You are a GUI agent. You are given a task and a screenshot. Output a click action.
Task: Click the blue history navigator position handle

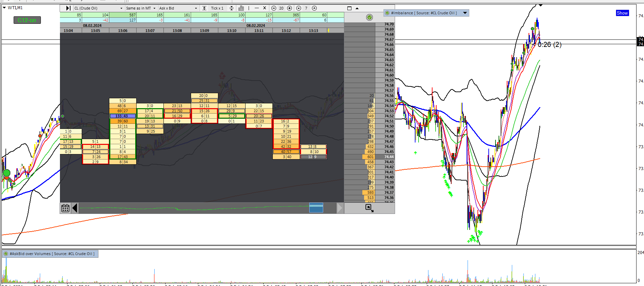[x=316, y=207]
